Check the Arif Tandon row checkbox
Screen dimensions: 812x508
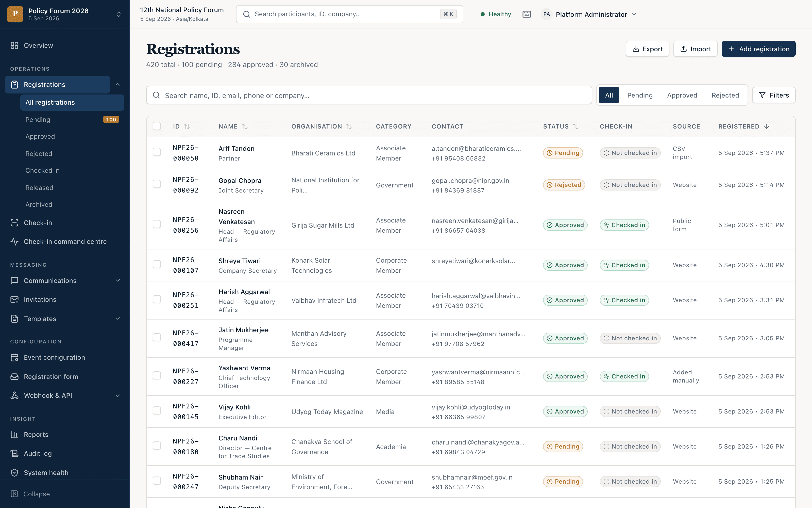point(157,152)
